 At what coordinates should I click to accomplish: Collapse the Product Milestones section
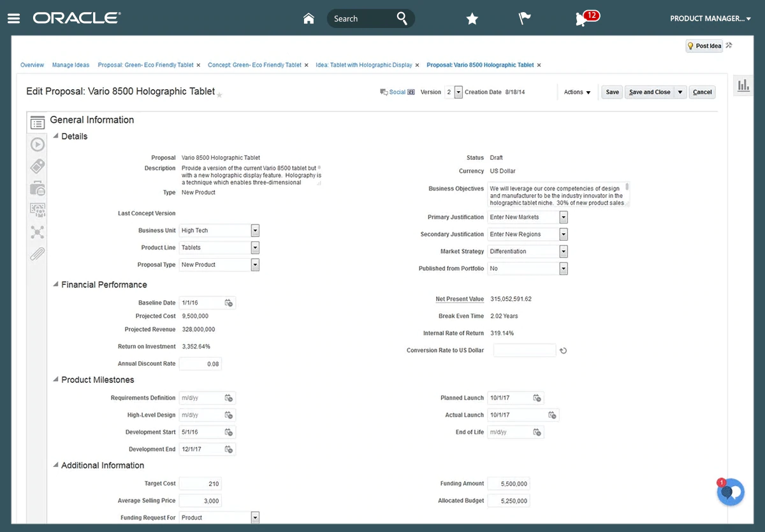point(55,379)
